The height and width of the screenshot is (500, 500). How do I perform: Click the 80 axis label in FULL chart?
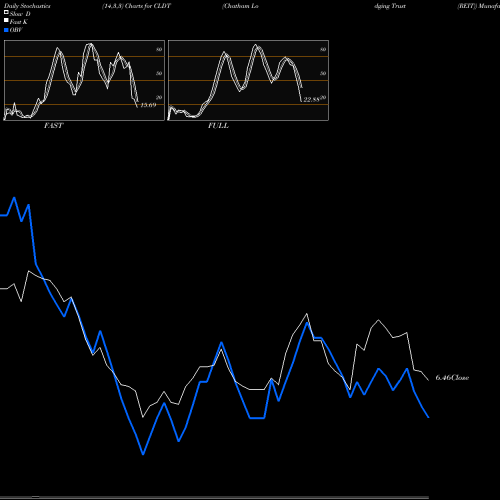(x=323, y=49)
